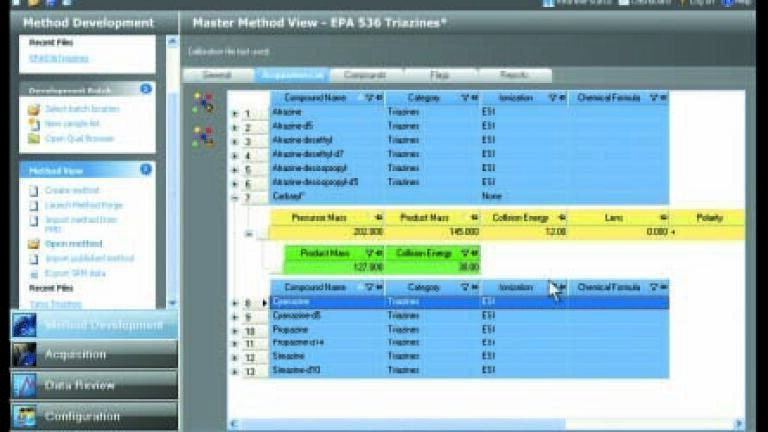Collapse the Development Batch panel
The height and width of the screenshot is (432, 768).
pyautogui.click(x=145, y=89)
